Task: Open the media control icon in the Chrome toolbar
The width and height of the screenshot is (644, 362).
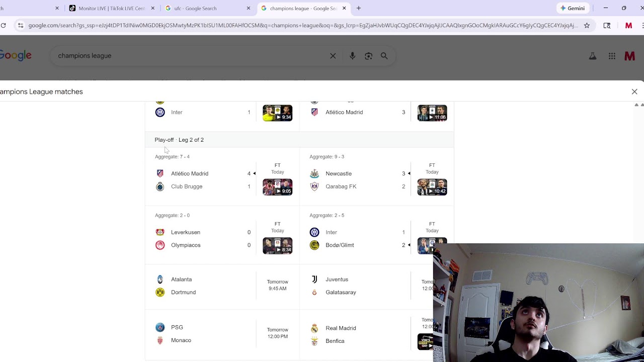Action: [607, 25]
